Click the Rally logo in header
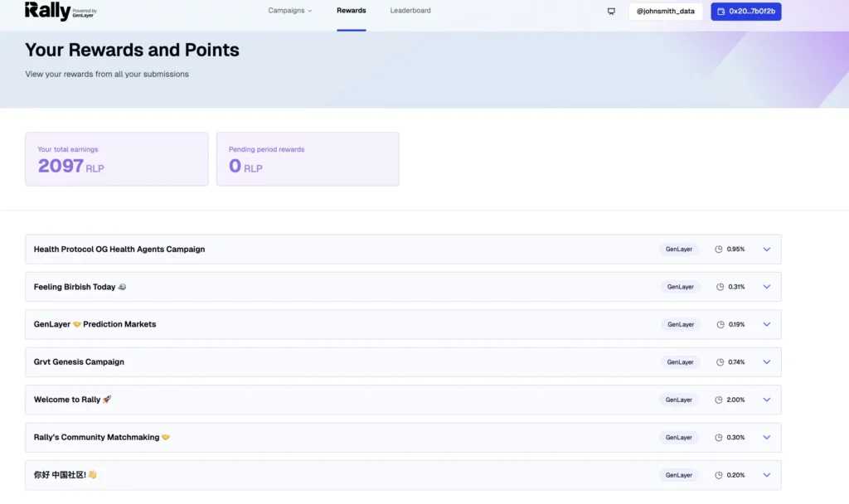Viewport: 849px width, 504px height. tap(47, 11)
